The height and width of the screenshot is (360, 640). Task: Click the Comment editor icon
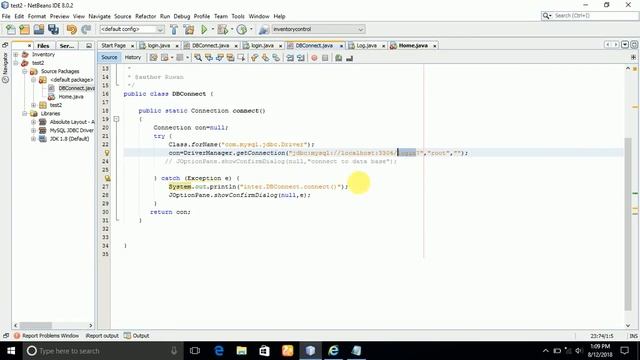[x=338, y=58]
